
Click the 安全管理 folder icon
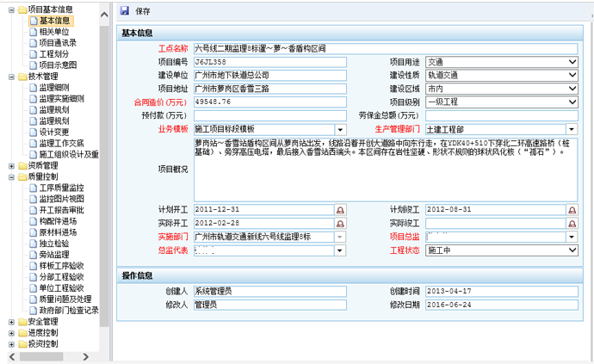tap(22, 322)
